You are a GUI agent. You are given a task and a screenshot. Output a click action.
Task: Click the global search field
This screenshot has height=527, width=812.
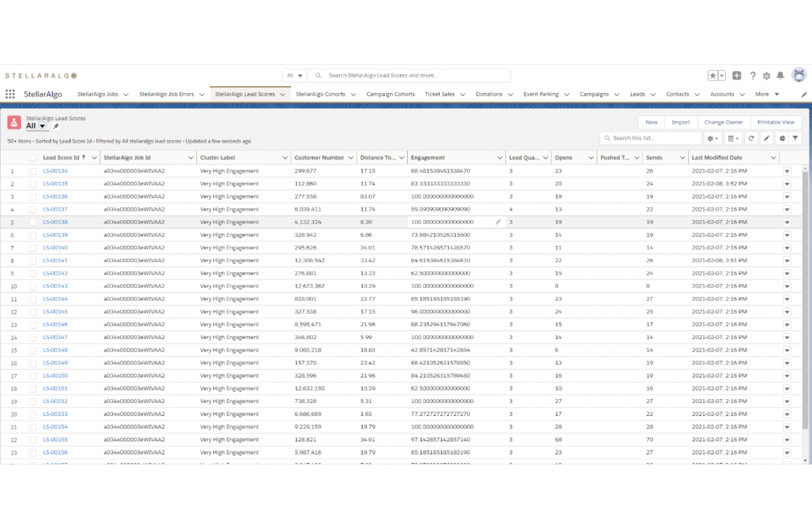pyautogui.click(x=409, y=76)
